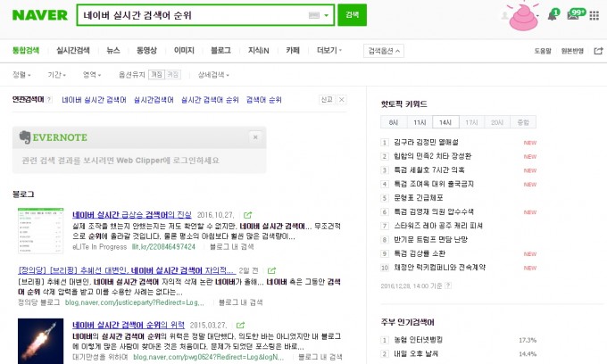Click the share icon near 원본반영
The height and width of the screenshot is (364, 607).
point(598,51)
